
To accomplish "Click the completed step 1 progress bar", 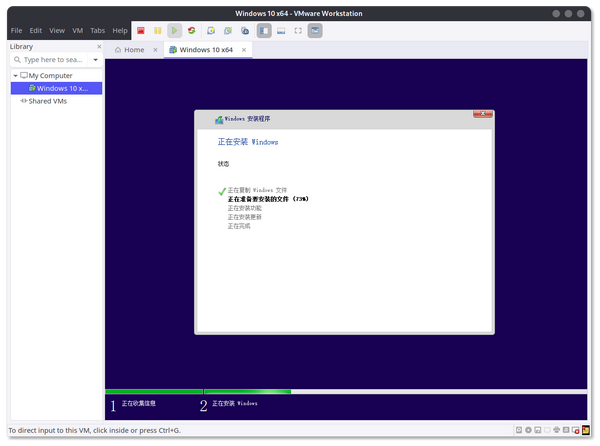I will coord(154,391).
